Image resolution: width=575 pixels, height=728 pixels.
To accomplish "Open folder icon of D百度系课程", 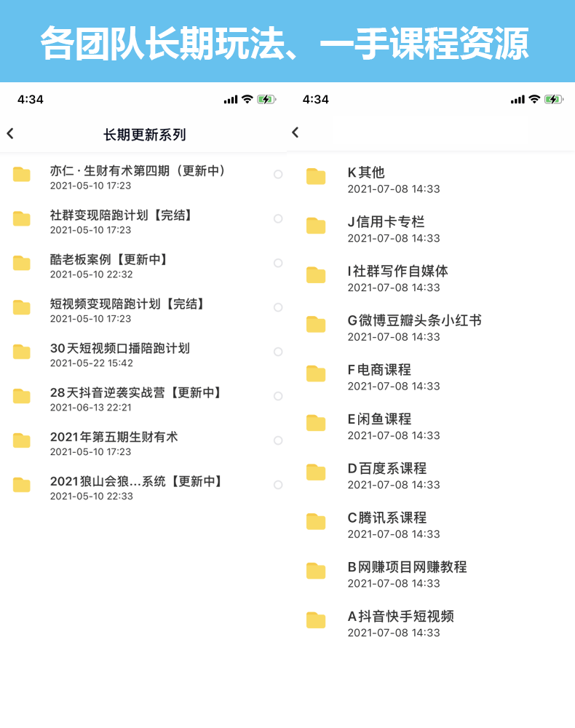I will 316,472.
